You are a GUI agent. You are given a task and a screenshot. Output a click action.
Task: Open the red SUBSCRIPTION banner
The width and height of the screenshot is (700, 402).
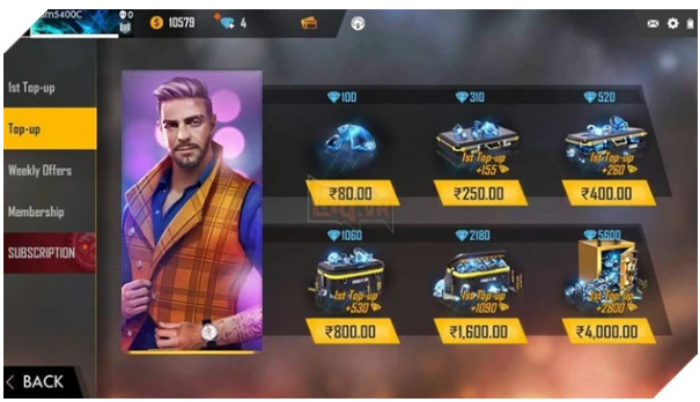coord(50,253)
